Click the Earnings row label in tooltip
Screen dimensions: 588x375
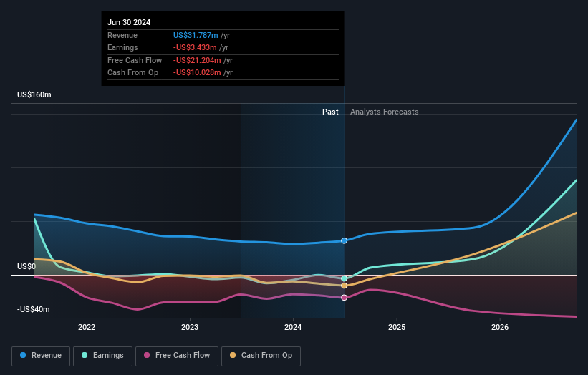tap(122, 47)
